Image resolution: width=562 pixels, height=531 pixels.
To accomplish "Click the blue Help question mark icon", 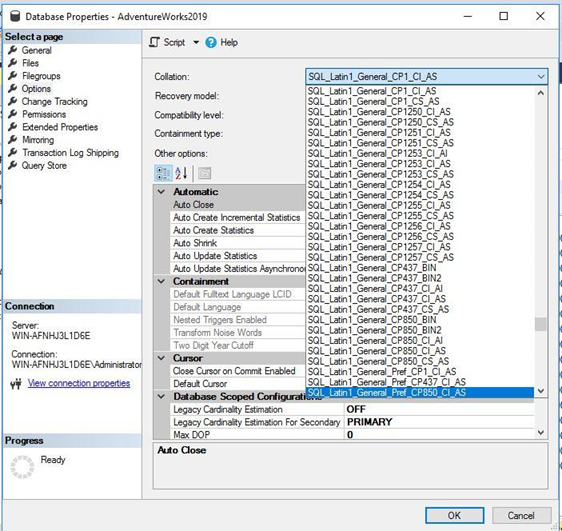I will [211, 43].
